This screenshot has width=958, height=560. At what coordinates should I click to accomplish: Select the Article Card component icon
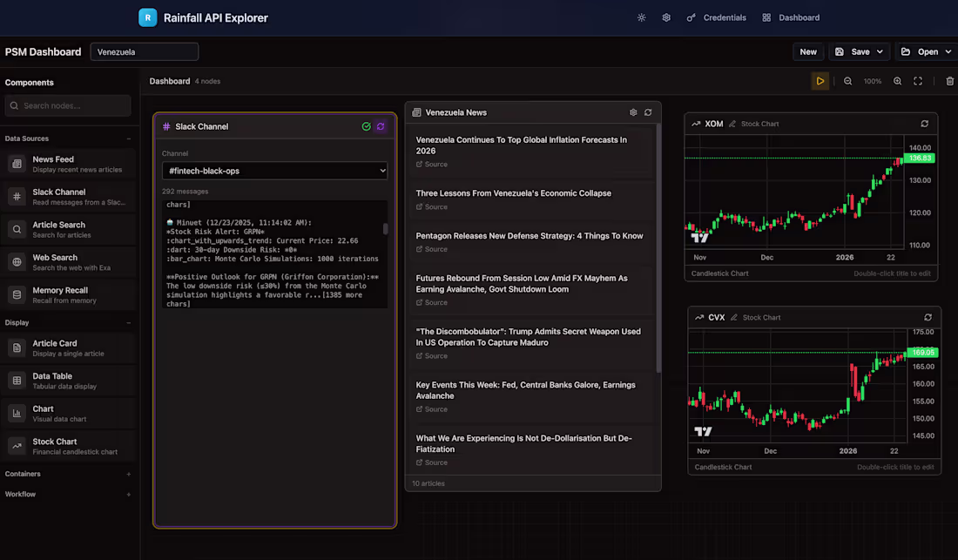17,348
